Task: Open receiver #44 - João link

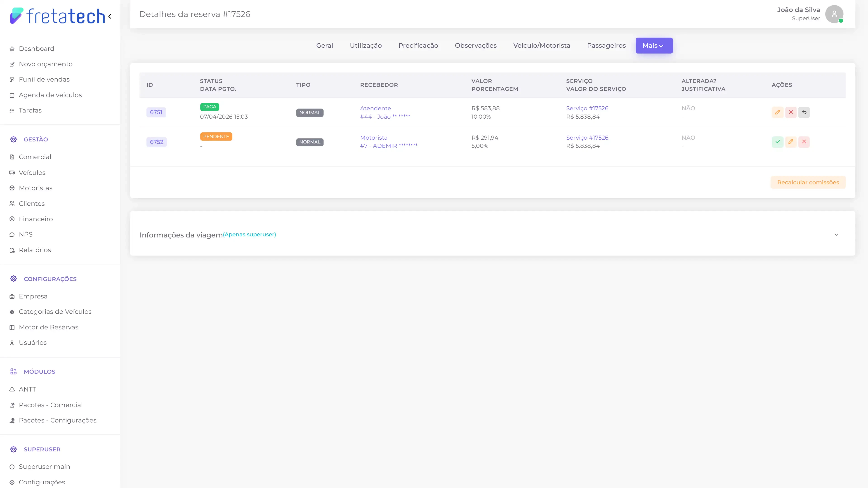Action: (x=385, y=117)
